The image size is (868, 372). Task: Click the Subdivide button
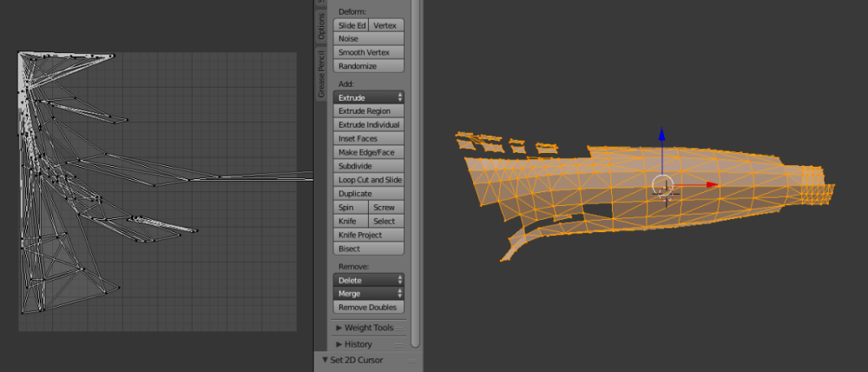369,166
